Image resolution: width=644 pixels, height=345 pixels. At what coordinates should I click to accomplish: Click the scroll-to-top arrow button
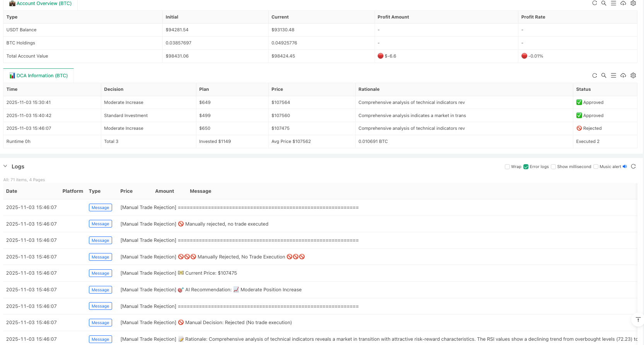[x=638, y=320]
